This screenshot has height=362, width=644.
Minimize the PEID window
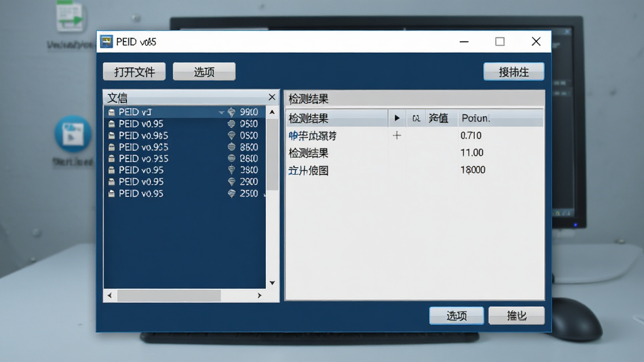(464, 41)
